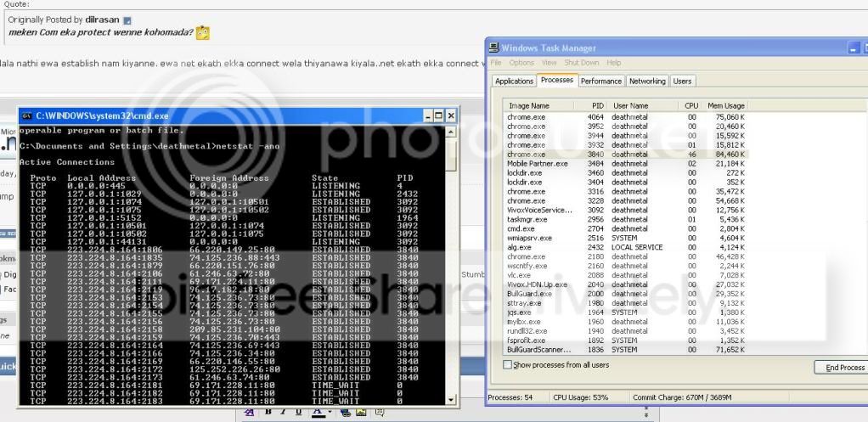This screenshot has width=868, height=422.
Task: Open Task Manager Options menu
Action: (x=521, y=63)
